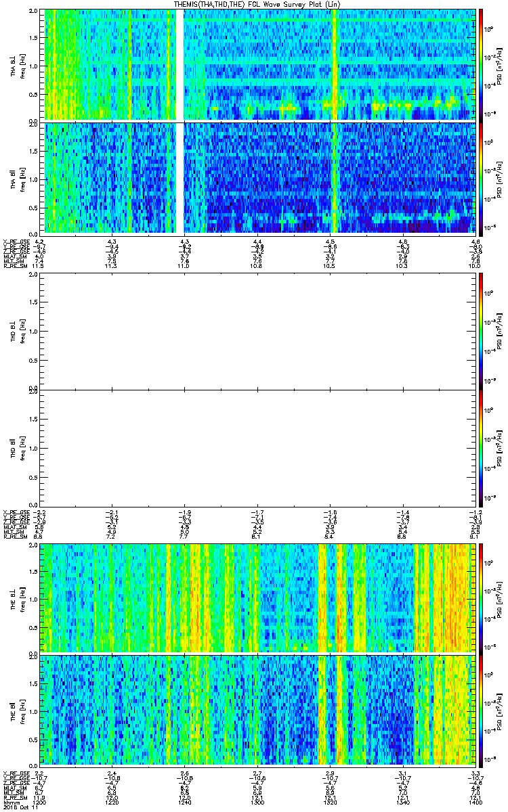Click the "1300" time tick label

[x=257, y=801]
